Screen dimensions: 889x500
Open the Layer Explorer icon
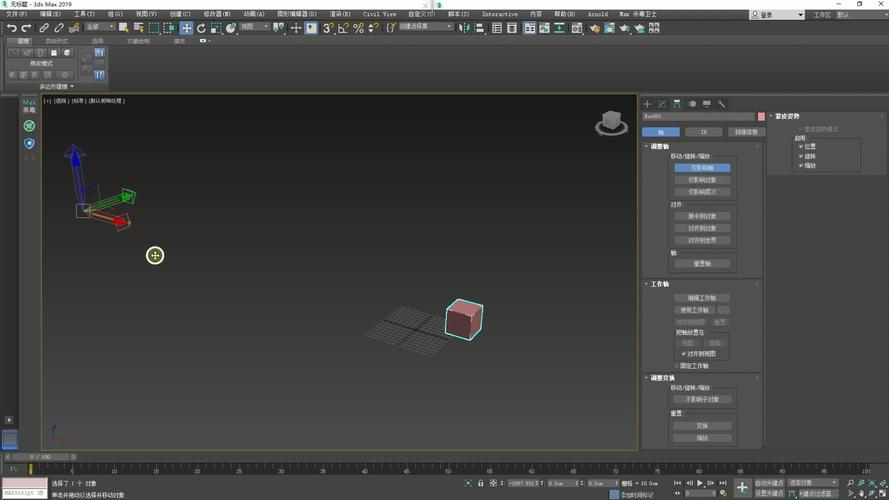(x=512, y=28)
